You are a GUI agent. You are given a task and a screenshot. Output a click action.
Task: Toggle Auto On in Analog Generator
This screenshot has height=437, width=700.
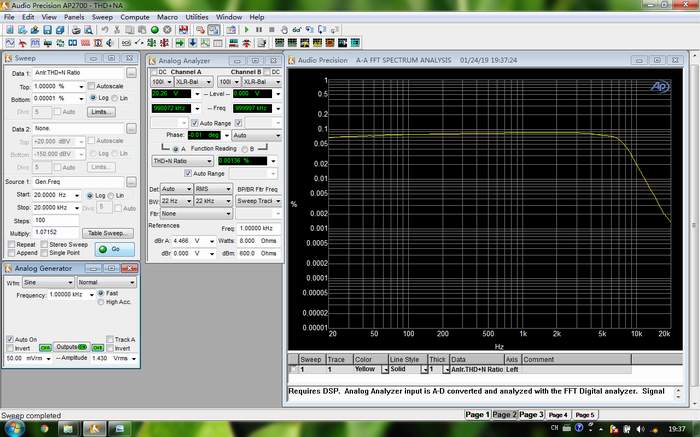click(10, 339)
